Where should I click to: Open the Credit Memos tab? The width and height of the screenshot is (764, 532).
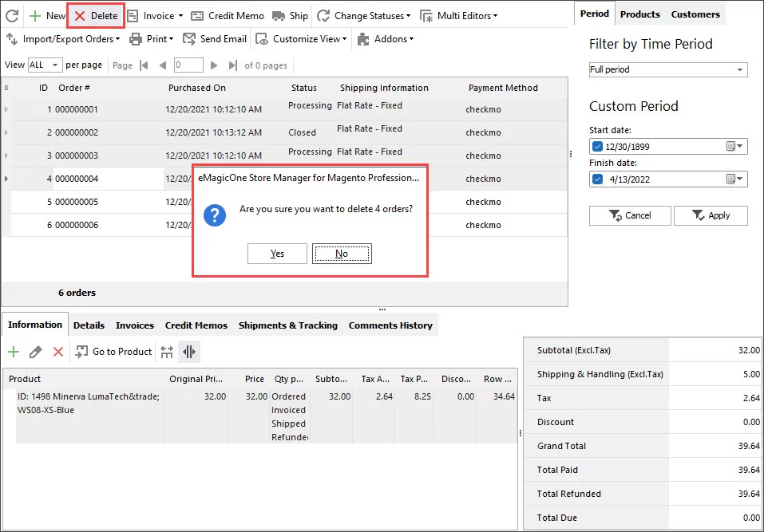[x=196, y=325]
